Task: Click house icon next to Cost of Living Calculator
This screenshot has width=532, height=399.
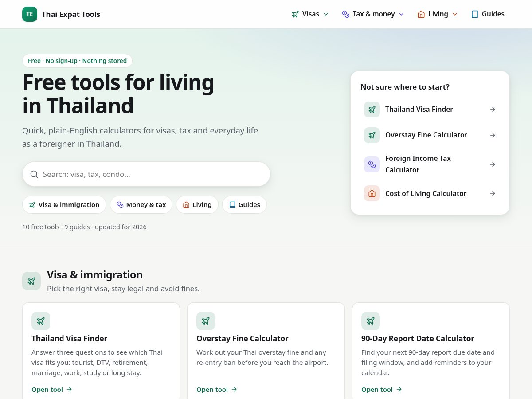Action: click(372, 193)
